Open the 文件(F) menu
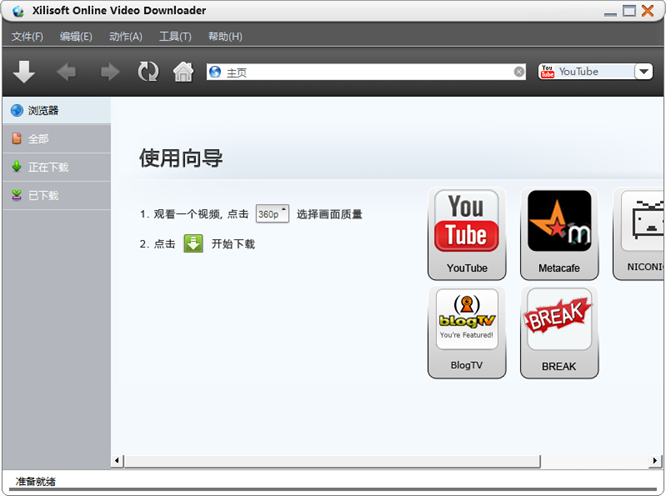 coord(27,37)
